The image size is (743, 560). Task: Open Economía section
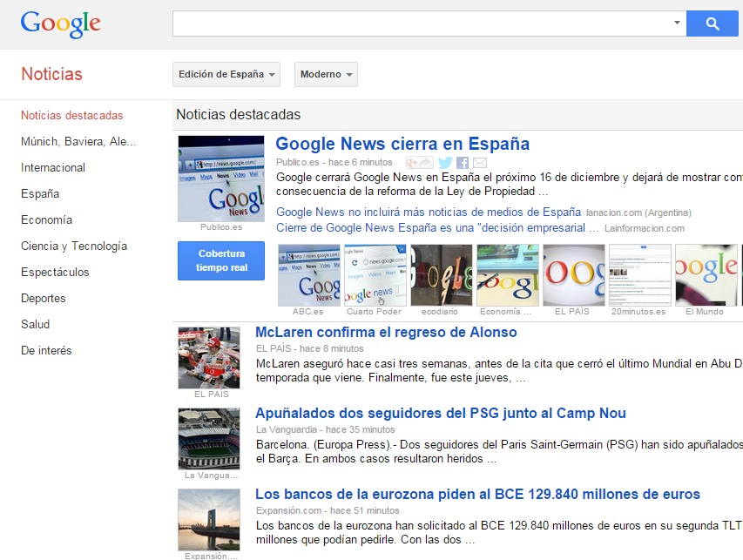[46, 219]
